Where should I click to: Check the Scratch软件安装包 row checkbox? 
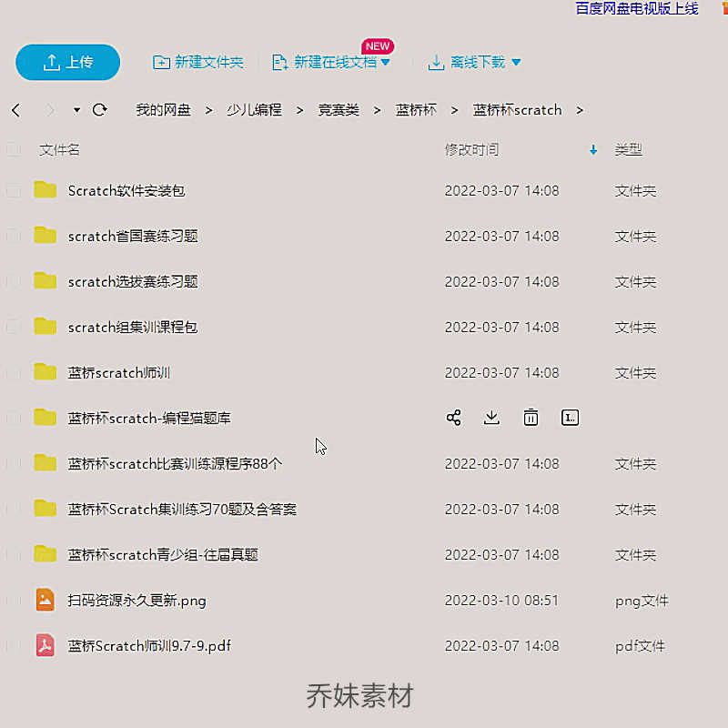14,191
